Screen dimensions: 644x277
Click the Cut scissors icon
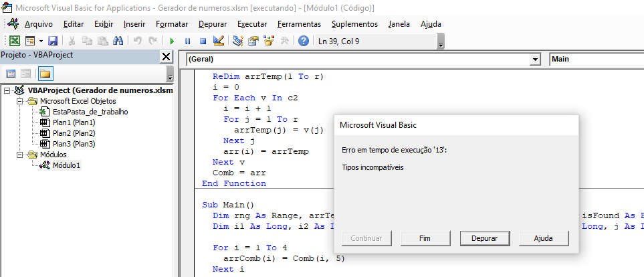pos(72,41)
